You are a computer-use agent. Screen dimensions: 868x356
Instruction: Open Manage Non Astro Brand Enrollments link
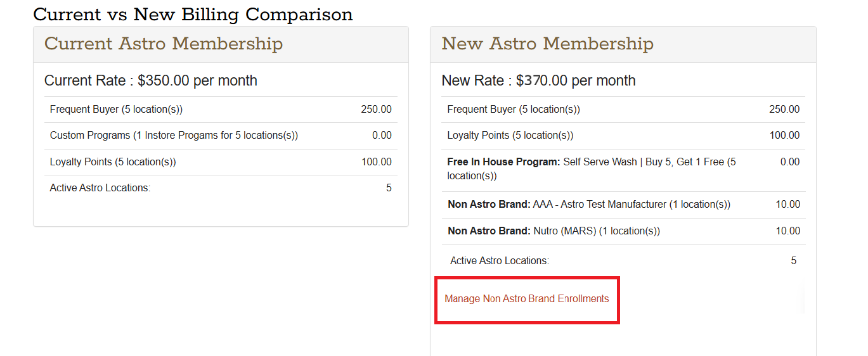pyautogui.click(x=526, y=299)
